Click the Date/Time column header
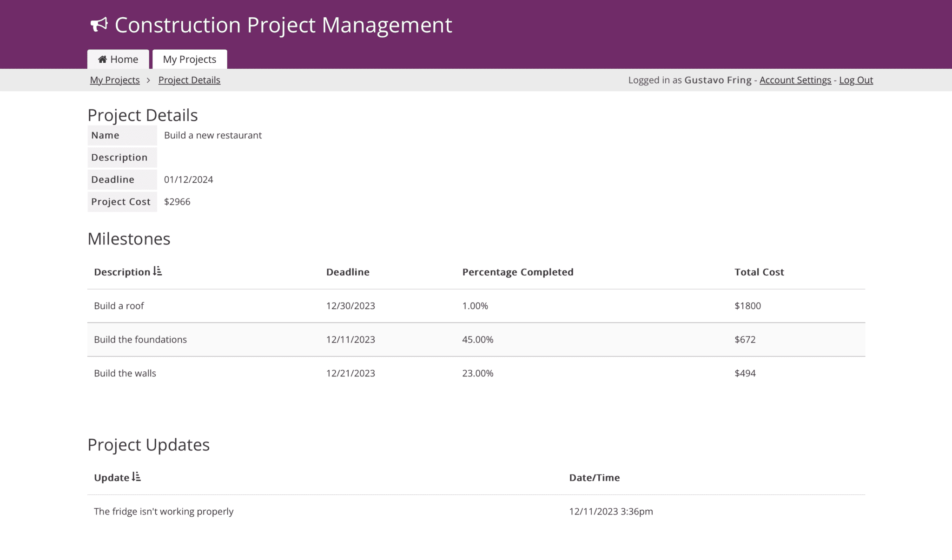This screenshot has height=560, width=952. click(x=595, y=477)
